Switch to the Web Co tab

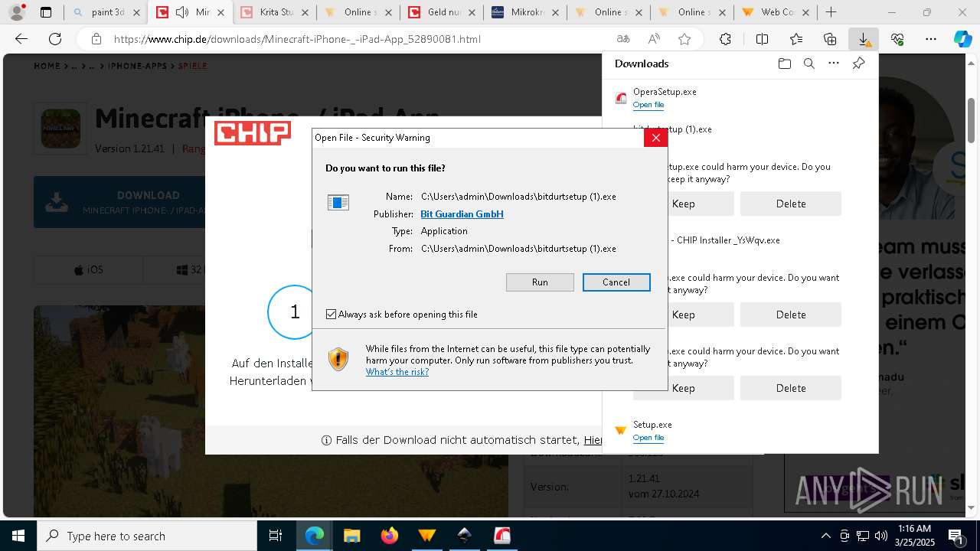point(776,12)
